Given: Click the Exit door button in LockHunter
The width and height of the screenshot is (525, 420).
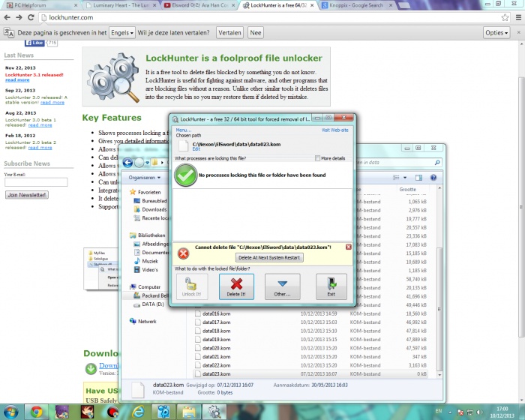Looking at the screenshot, I should coord(331,286).
